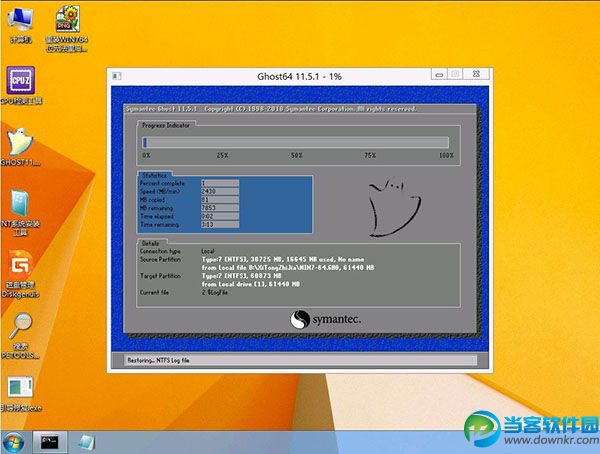
Task: Click the Windows Start orb
Action: click(x=13, y=443)
